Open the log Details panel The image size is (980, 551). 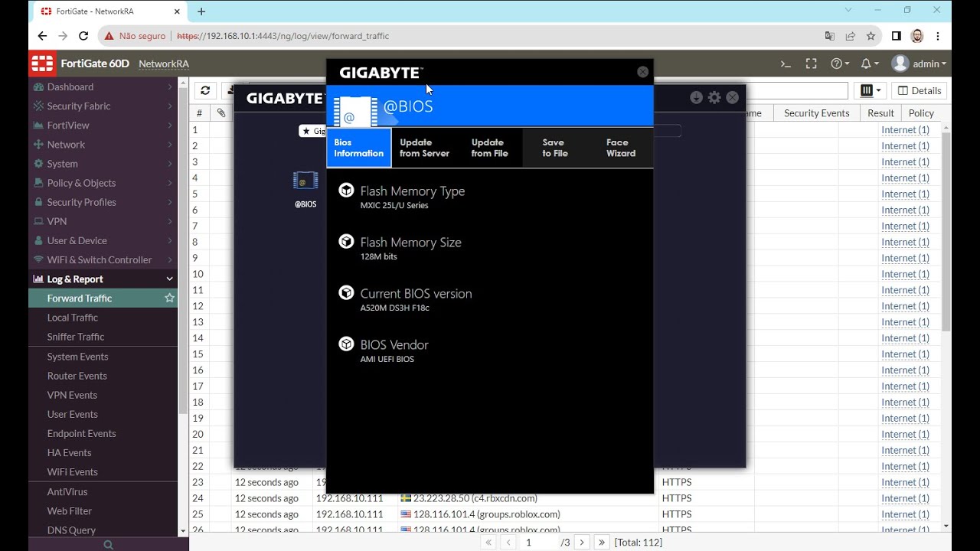tap(920, 90)
